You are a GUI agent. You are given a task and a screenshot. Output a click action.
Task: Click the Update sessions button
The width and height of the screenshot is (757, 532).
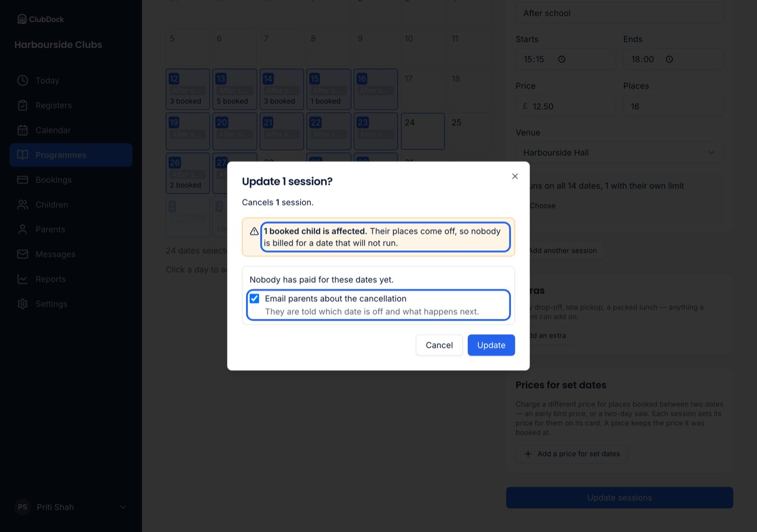click(620, 498)
